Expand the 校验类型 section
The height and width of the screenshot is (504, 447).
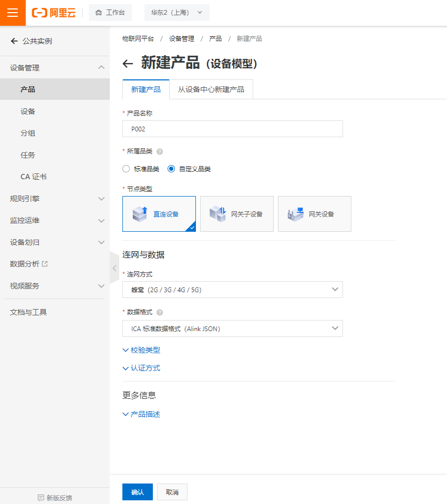(141, 350)
